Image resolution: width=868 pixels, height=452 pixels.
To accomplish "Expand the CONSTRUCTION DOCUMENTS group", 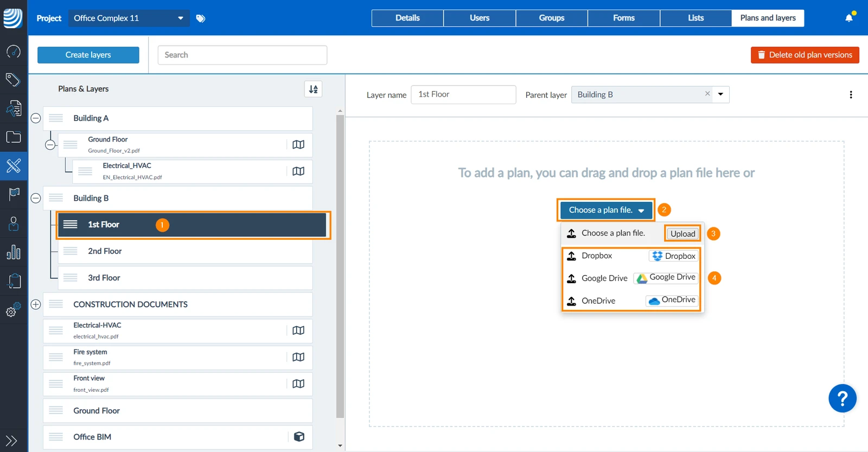I will point(36,304).
